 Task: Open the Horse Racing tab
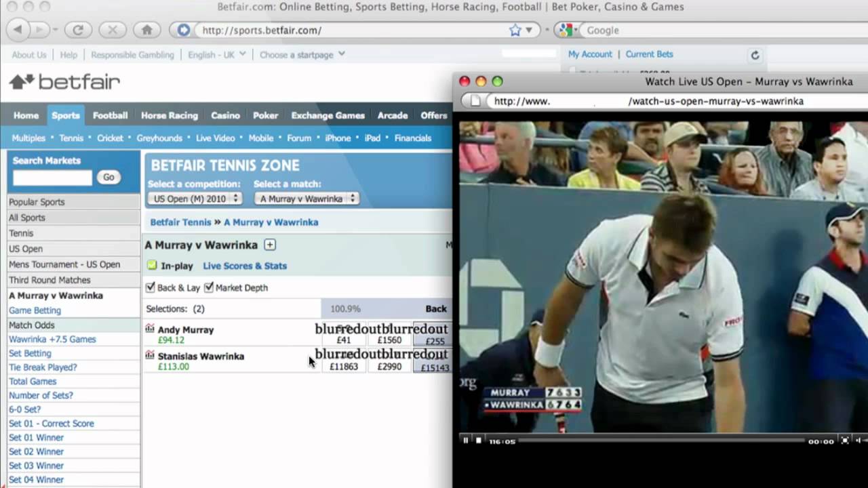(170, 115)
